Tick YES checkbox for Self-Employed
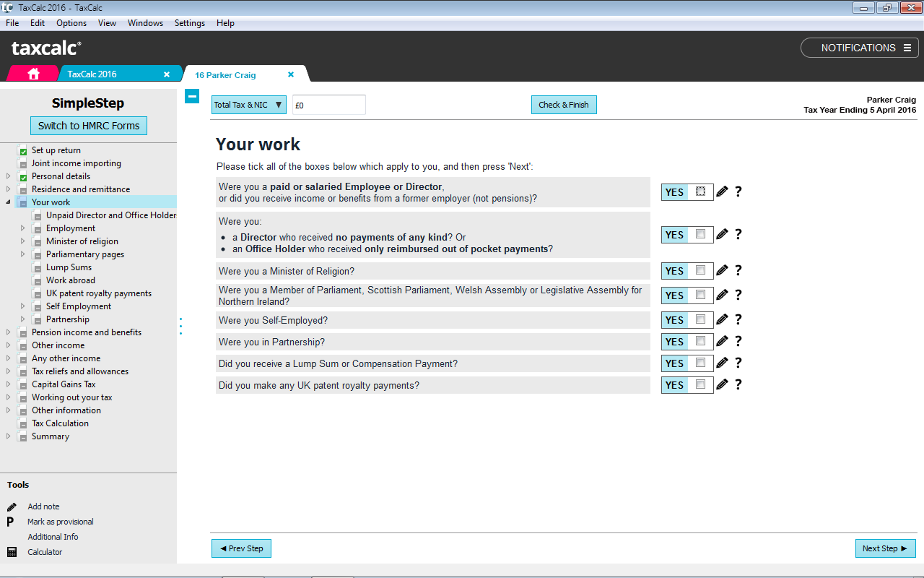 [700, 320]
